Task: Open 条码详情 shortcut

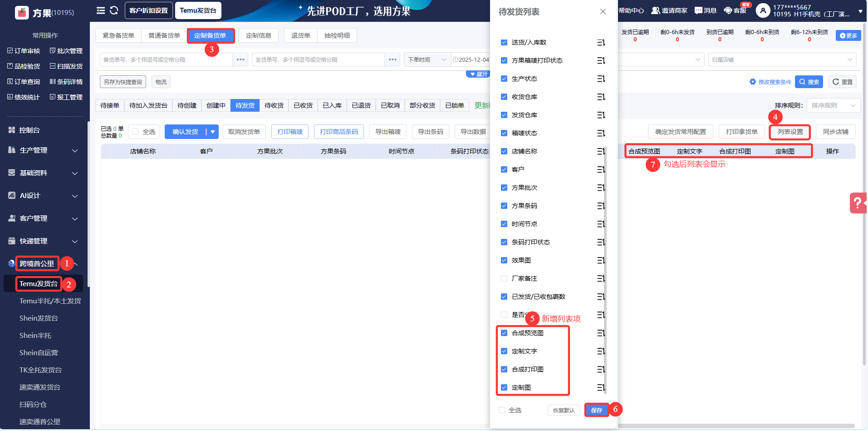Action: point(66,82)
